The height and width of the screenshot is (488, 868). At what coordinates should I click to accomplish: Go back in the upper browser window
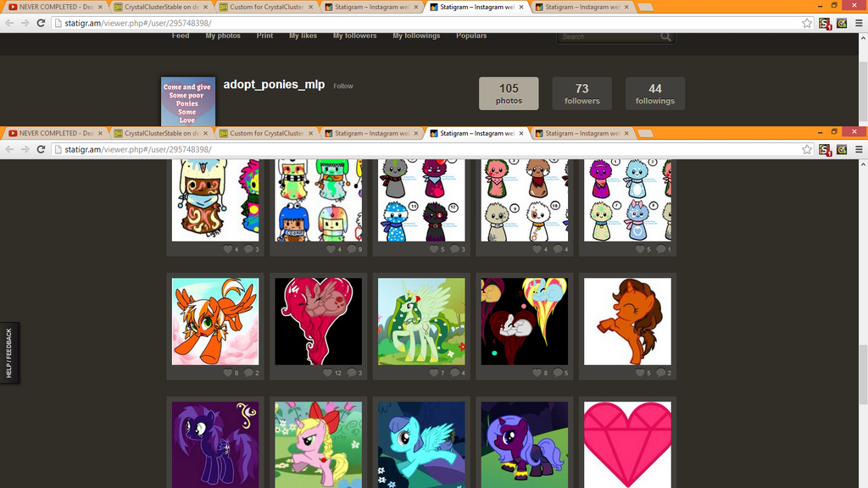(x=9, y=23)
